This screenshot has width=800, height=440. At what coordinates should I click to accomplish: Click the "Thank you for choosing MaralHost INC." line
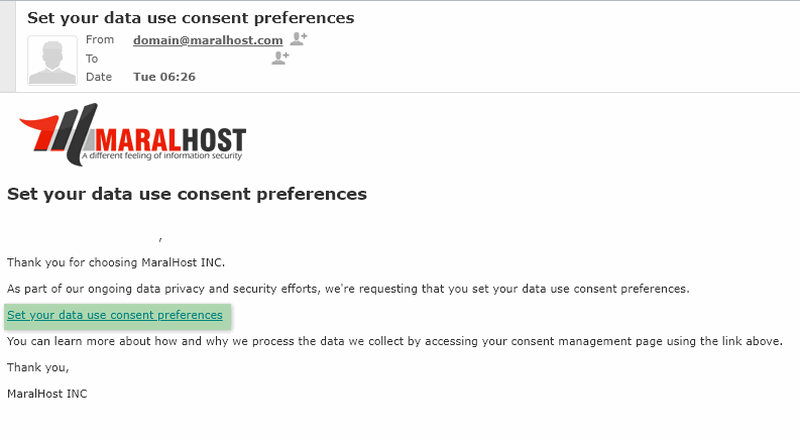(x=117, y=263)
